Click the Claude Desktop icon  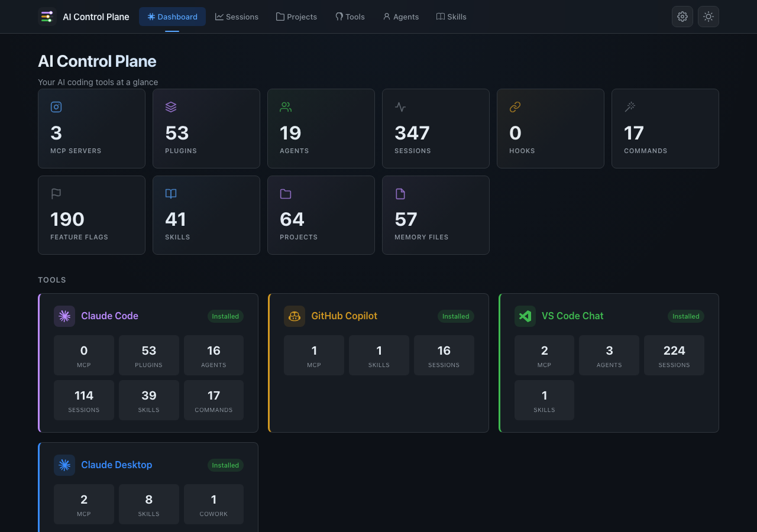click(x=64, y=465)
